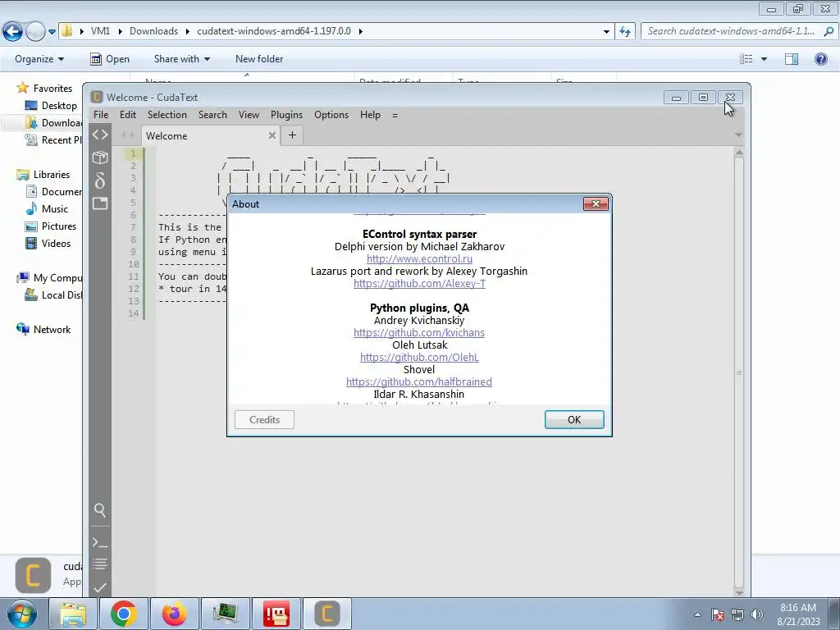Screen dimensions: 840x630
Task: Open Selection menu
Action: [x=167, y=115]
